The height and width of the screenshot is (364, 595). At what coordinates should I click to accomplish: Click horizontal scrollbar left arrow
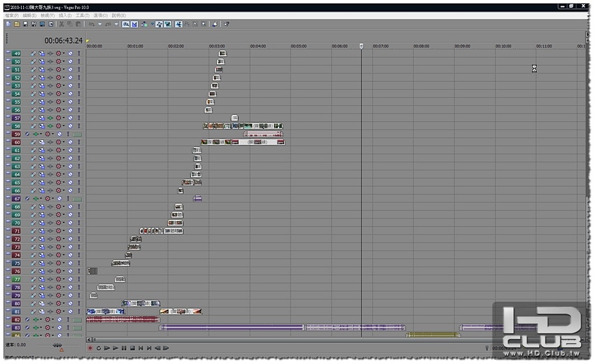click(x=89, y=339)
